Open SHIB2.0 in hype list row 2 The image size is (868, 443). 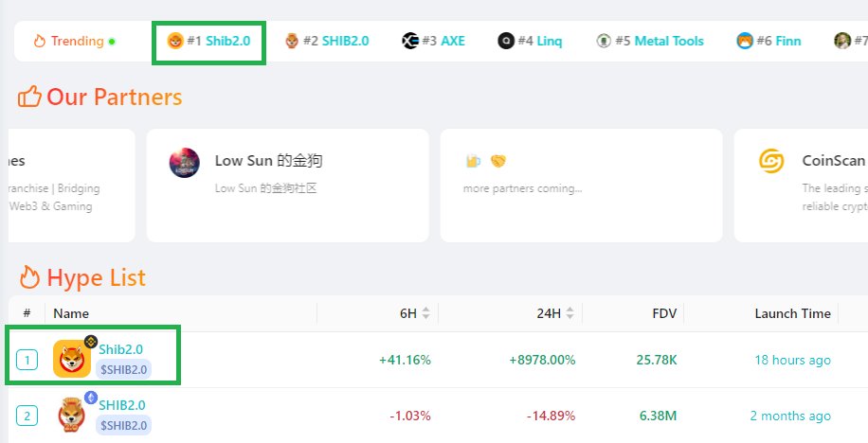pyautogui.click(x=122, y=405)
